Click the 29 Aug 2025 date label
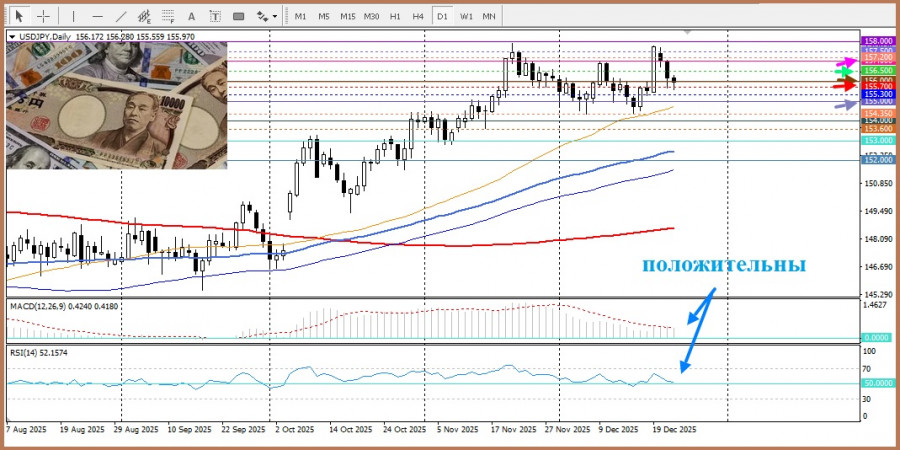 (x=137, y=429)
